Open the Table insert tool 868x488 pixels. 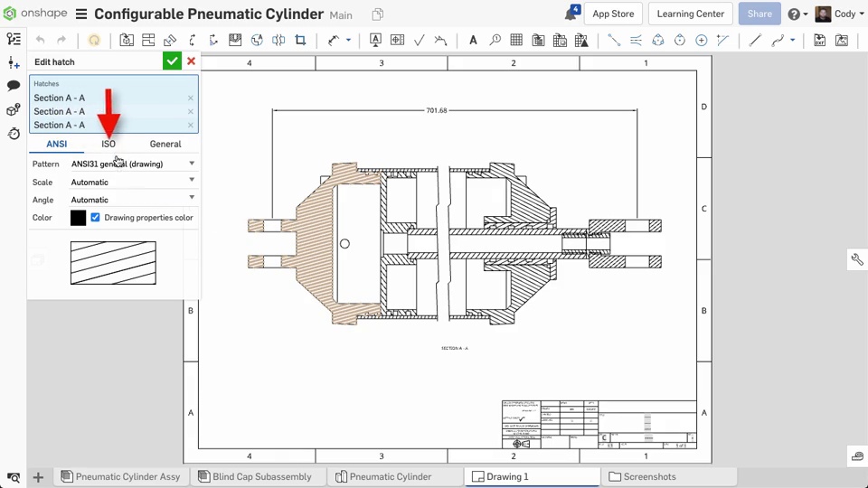516,40
